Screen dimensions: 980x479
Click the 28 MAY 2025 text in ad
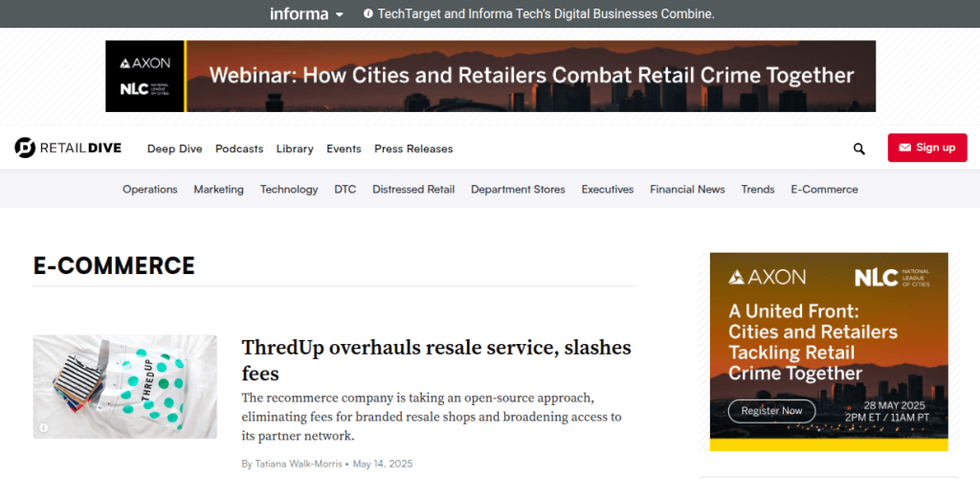[x=895, y=405]
